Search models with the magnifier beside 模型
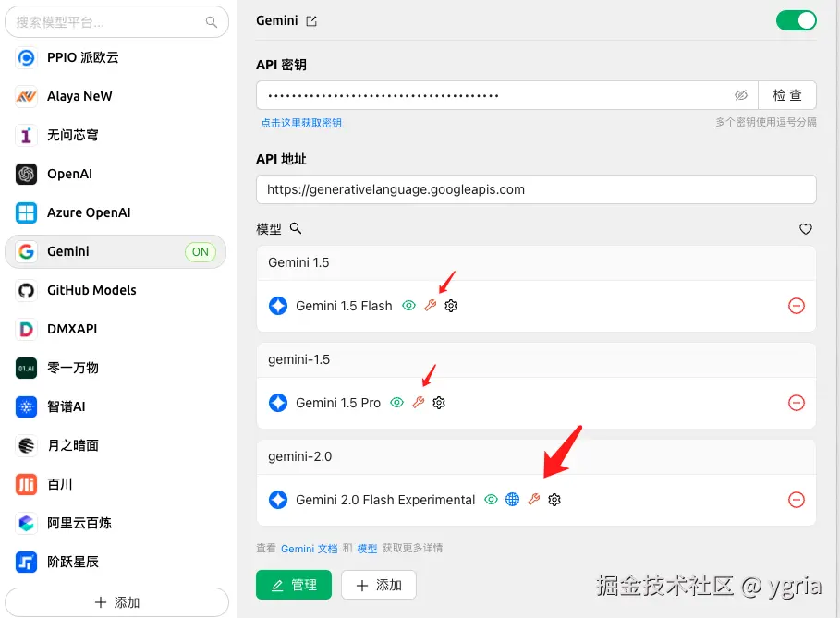This screenshot has height=618, width=840. [296, 229]
